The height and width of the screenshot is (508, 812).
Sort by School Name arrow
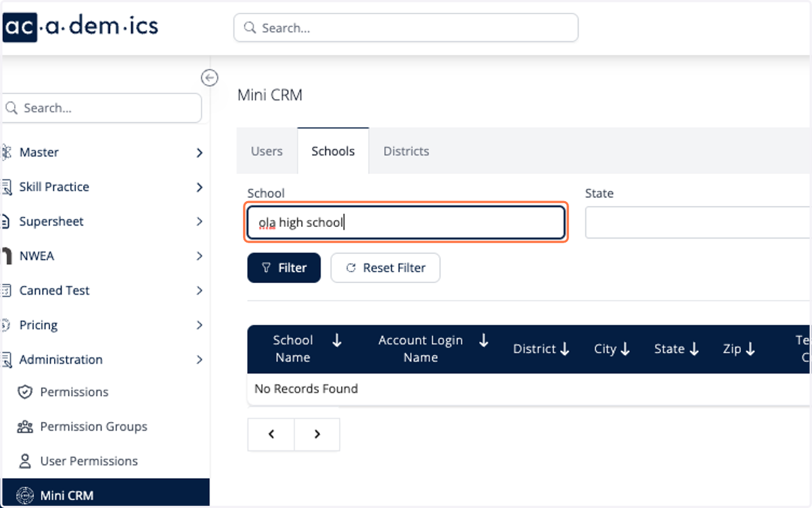tap(337, 341)
